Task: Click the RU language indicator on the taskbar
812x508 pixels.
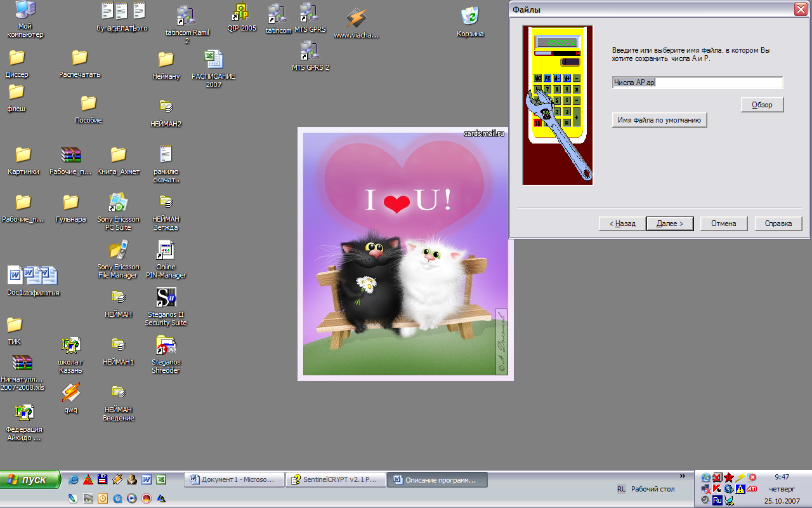Action: click(621, 489)
